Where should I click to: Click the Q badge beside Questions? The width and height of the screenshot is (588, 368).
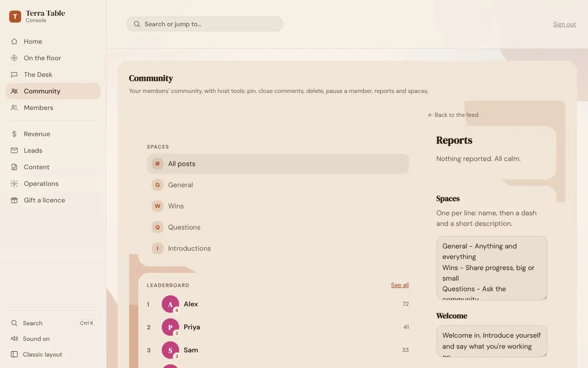click(158, 227)
